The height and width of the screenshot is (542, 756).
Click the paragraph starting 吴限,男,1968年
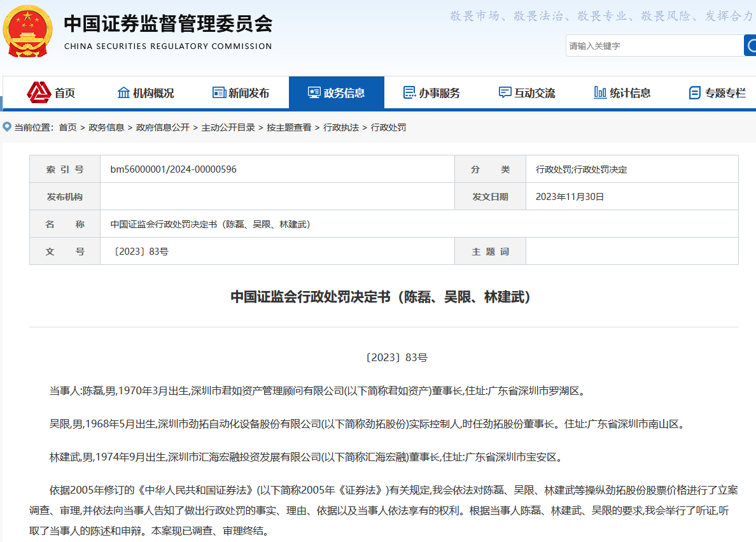tap(368, 424)
